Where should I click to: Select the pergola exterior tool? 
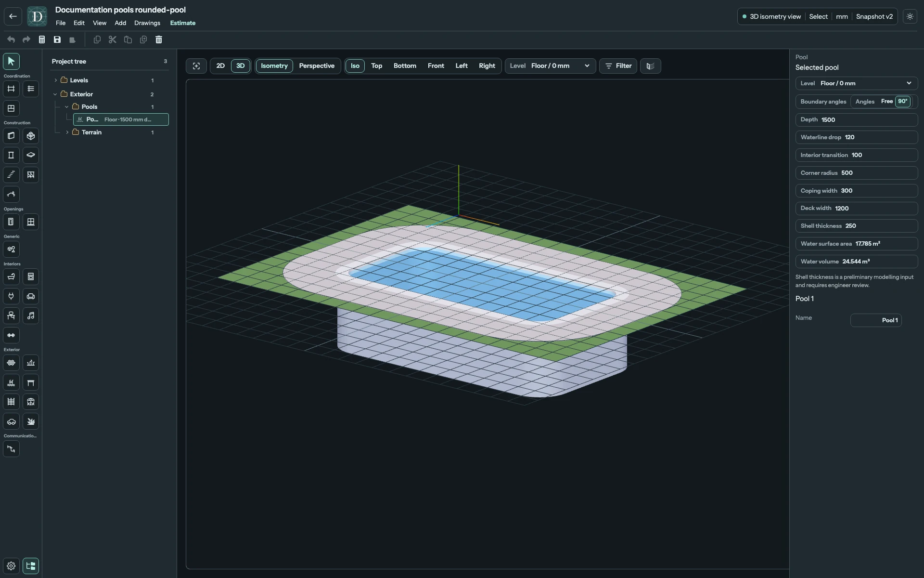[x=31, y=382]
